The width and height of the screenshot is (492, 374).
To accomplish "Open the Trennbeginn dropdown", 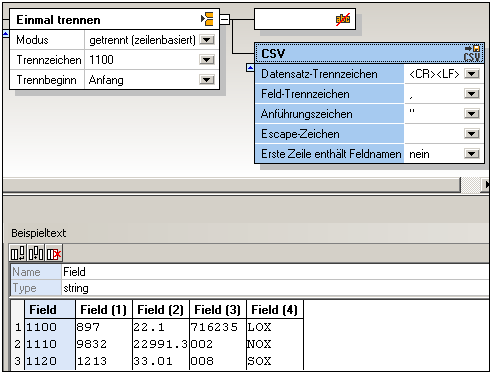I will pyautogui.click(x=207, y=80).
